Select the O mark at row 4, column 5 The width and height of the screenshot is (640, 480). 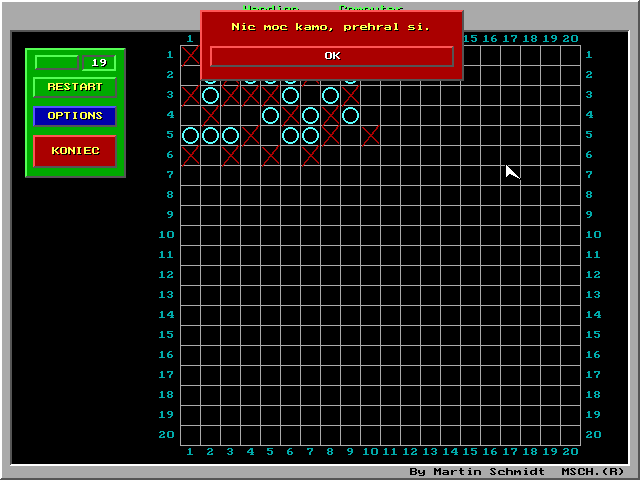coord(270,116)
